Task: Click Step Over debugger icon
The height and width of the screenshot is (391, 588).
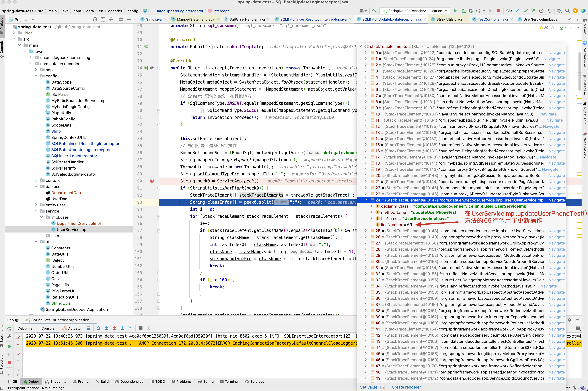Action: (98, 328)
